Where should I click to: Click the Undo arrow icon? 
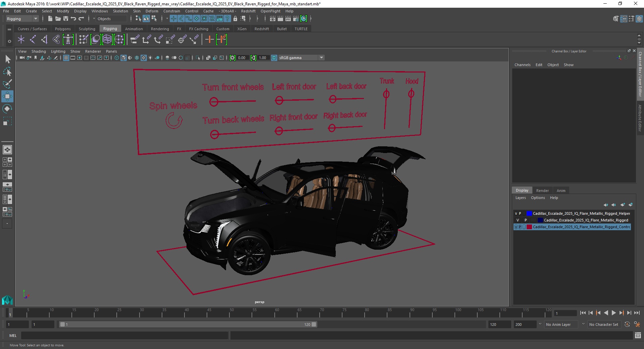pyautogui.click(x=73, y=19)
